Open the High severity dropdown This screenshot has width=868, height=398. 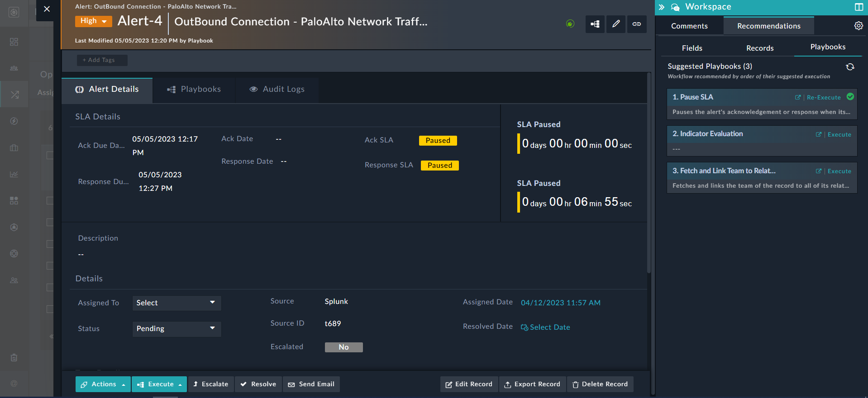(93, 21)
